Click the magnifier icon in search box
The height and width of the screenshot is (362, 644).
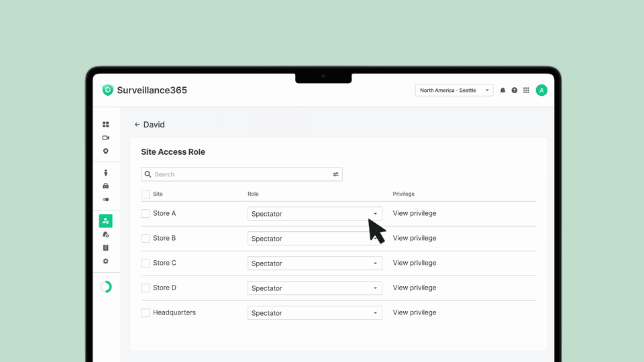[x=148, y=174]
